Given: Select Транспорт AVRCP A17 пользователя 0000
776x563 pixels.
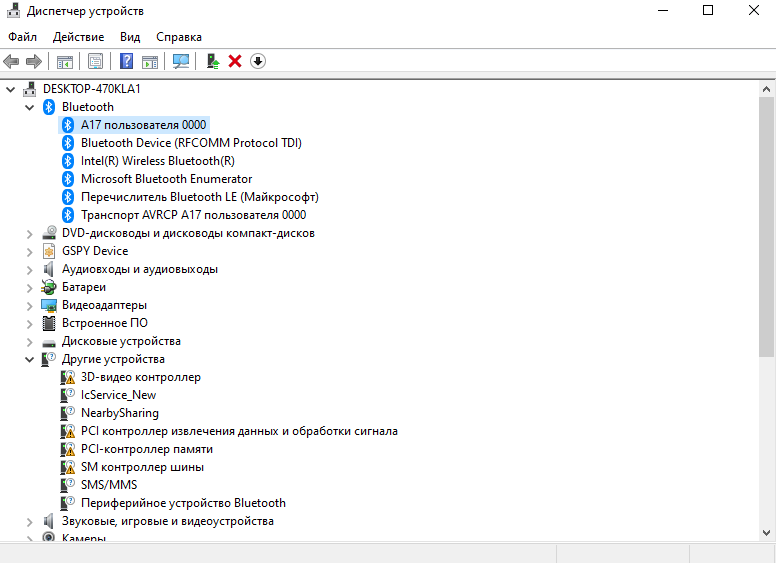Looking at the screenshot, I should pos(194,215).
